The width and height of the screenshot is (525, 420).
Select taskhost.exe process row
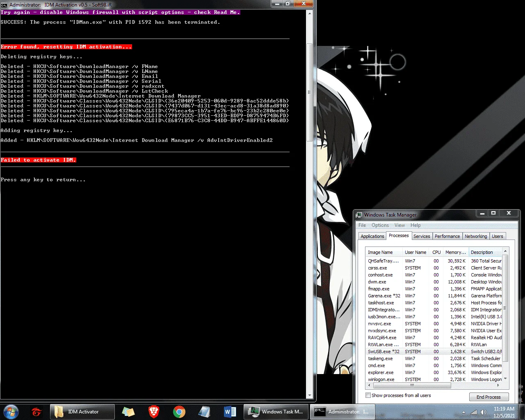coord(434,303)
